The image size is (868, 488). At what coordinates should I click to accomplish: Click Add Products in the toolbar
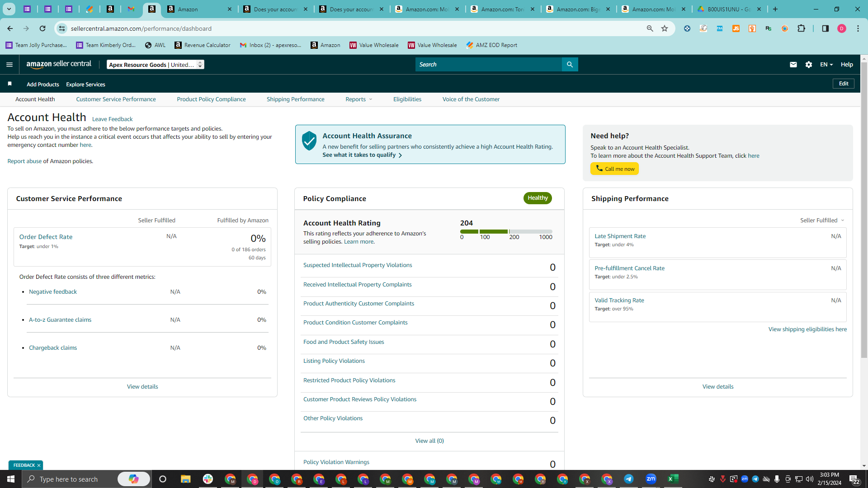click(42, 84)
